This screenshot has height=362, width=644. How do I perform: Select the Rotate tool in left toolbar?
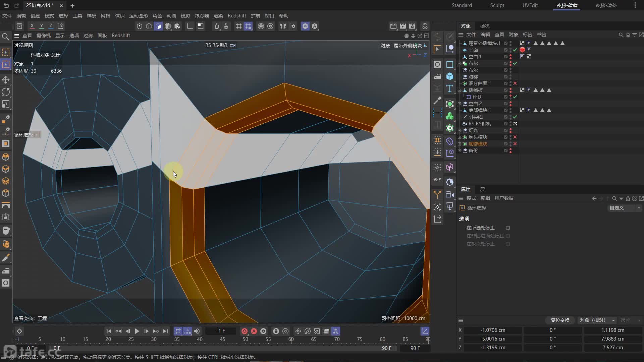6,92
